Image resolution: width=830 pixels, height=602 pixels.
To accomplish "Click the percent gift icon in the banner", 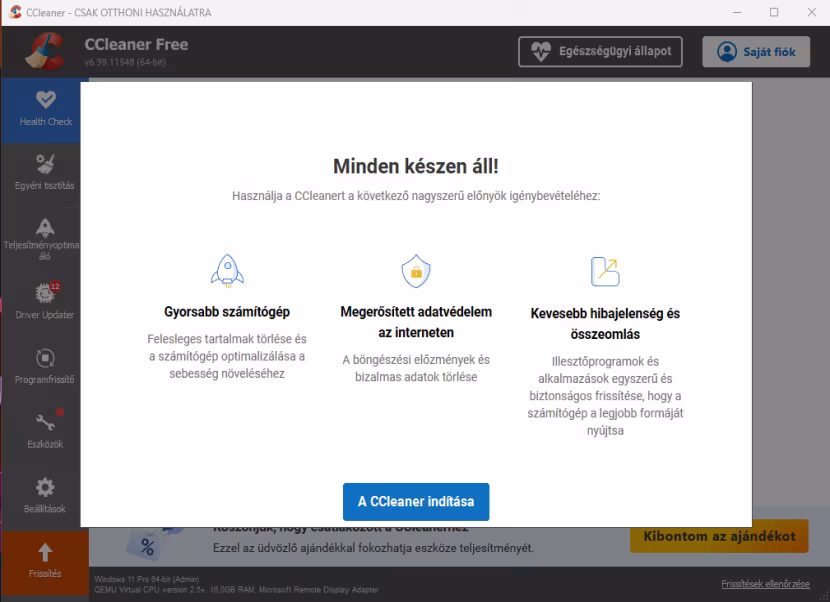I will pyautogui.click(x=147, y=545).
